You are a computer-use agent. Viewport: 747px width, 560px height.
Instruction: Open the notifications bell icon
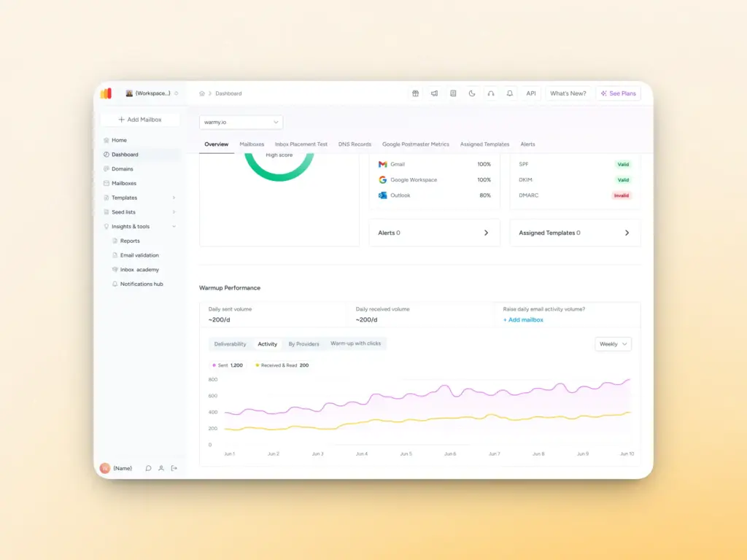509,93
